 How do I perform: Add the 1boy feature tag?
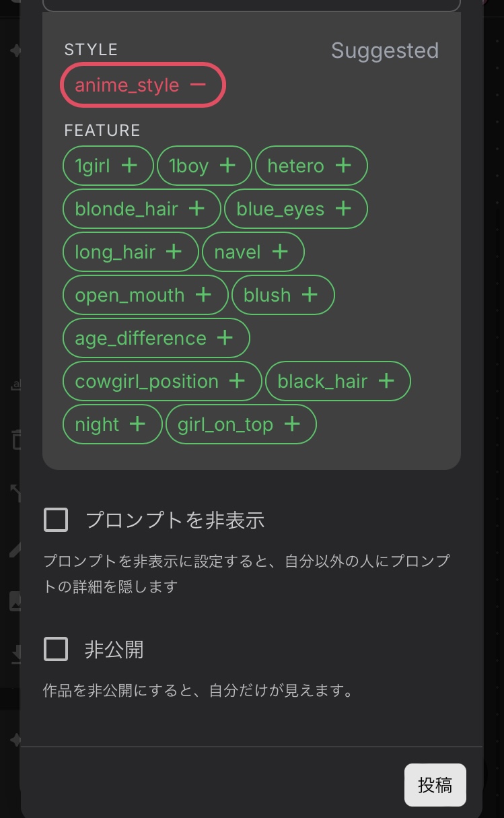point(227,166)
